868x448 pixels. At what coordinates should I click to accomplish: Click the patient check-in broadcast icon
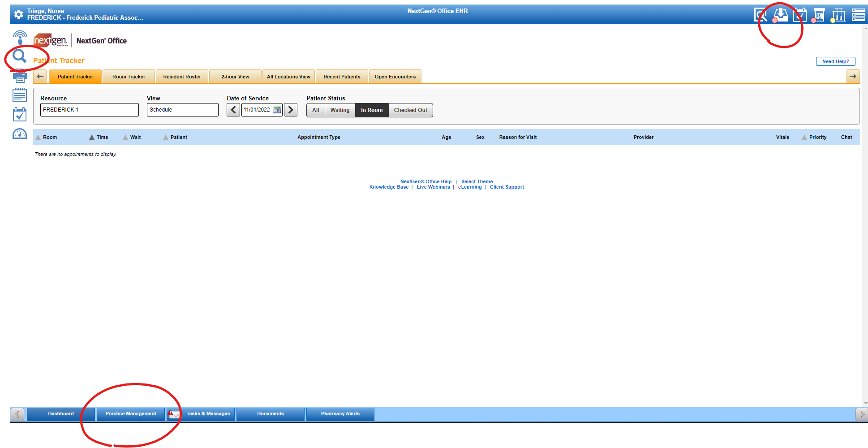click(20, 38)
